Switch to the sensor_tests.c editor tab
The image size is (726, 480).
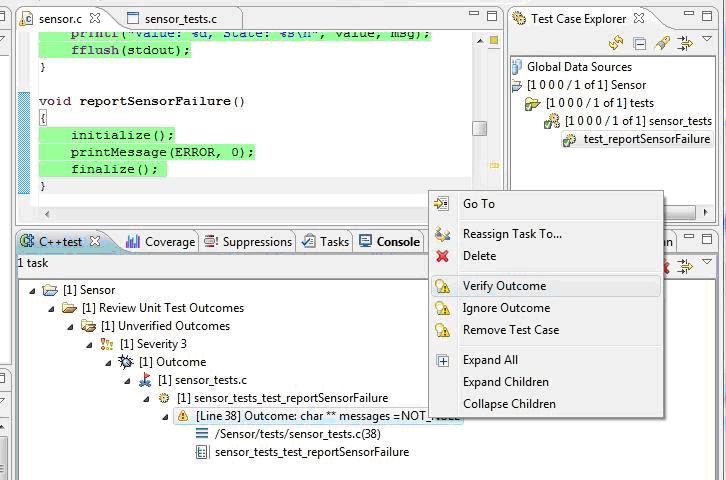179,19
